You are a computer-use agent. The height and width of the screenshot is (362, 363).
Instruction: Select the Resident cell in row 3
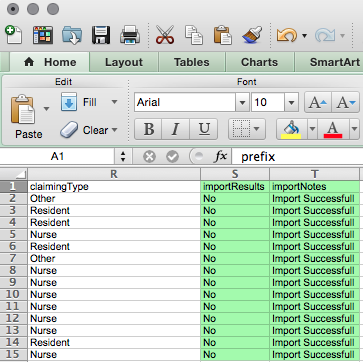114,211
